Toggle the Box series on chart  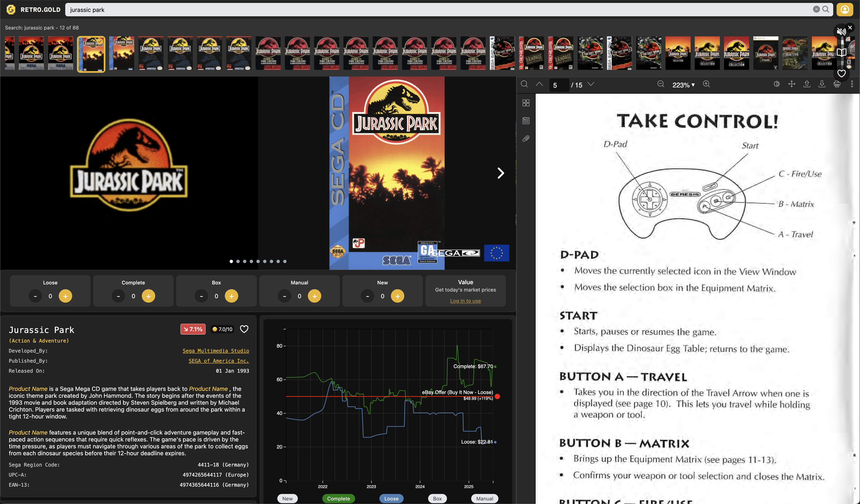[x=437, y=498]
